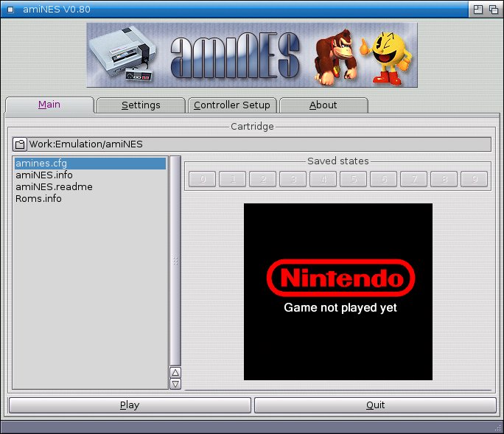Click the Work:Emulation/amiNES path field

[x=259, y=144]
